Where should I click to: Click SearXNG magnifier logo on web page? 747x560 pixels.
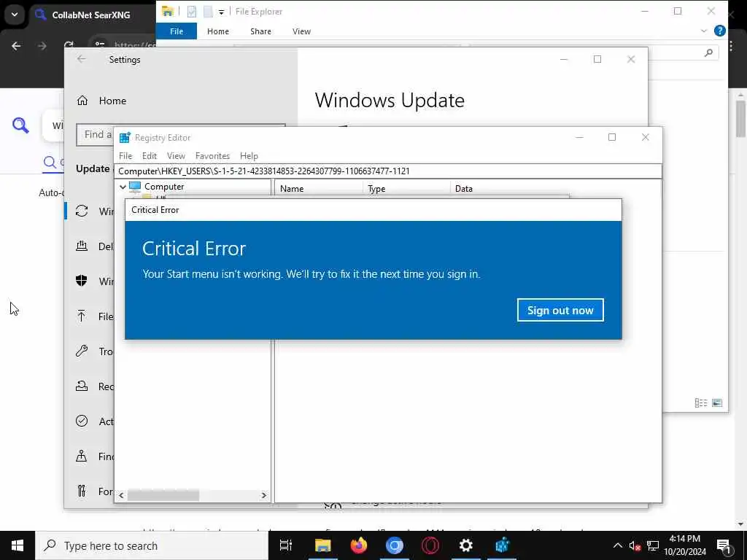click(20, 125)
